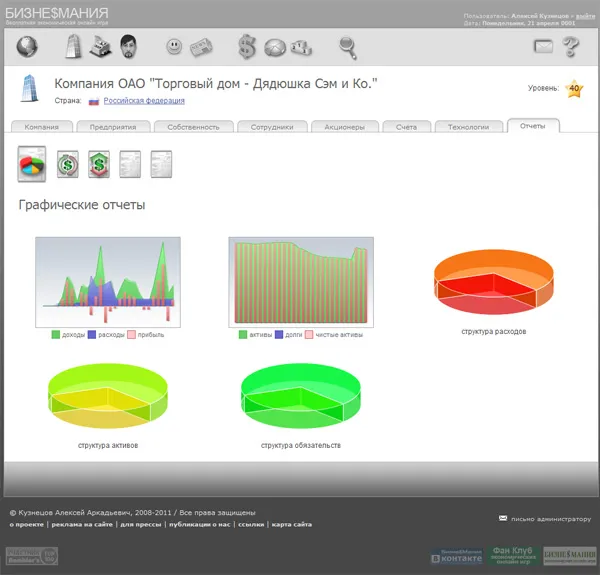Click the выйти logout link
Screen dimensions: 600x575
click(588, 17)
